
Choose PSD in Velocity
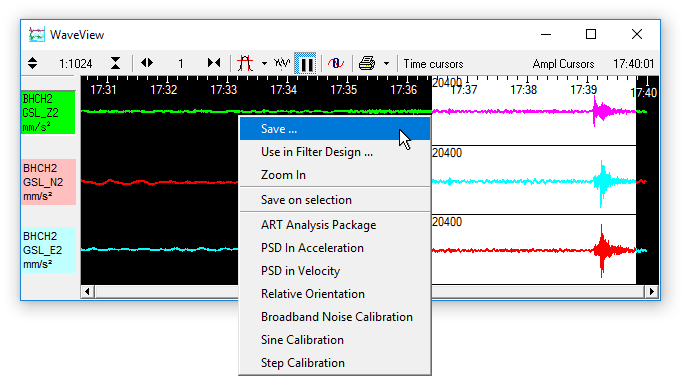(335, 271)
